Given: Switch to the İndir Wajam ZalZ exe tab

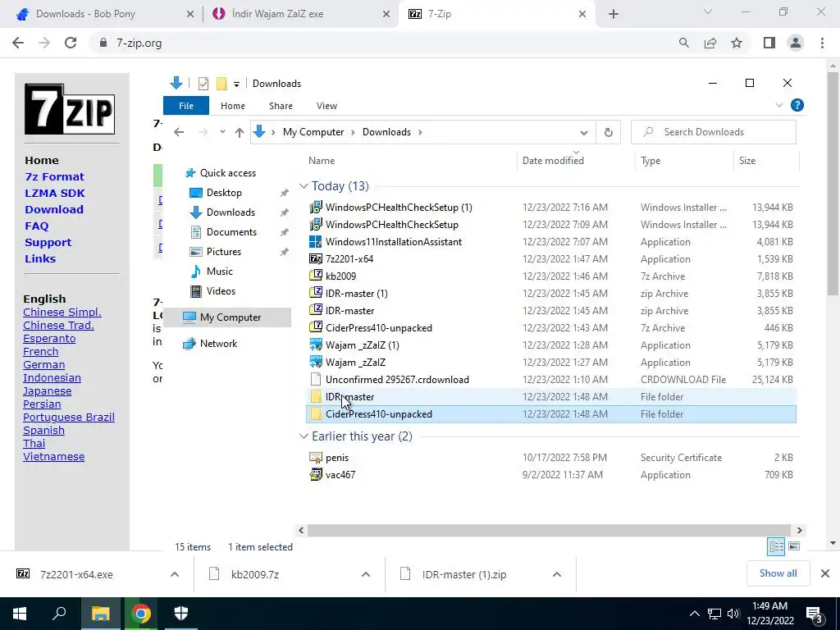Looking at the screenshot, I should [x=300, y=14].
